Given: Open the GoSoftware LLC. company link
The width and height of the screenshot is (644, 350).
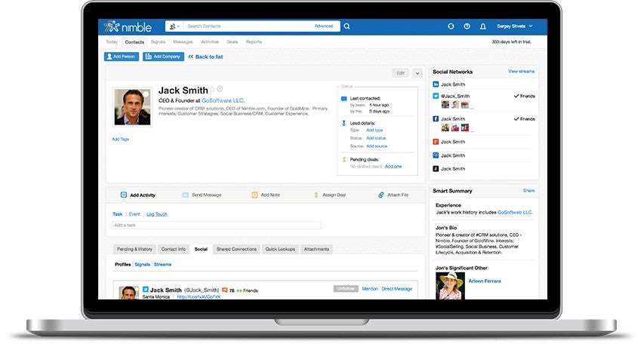Looking at the screenshot, I should pos(223,100).
